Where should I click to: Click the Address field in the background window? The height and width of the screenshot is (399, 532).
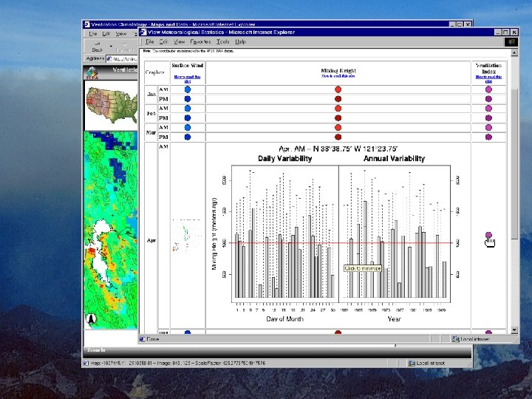pos(122,58)
